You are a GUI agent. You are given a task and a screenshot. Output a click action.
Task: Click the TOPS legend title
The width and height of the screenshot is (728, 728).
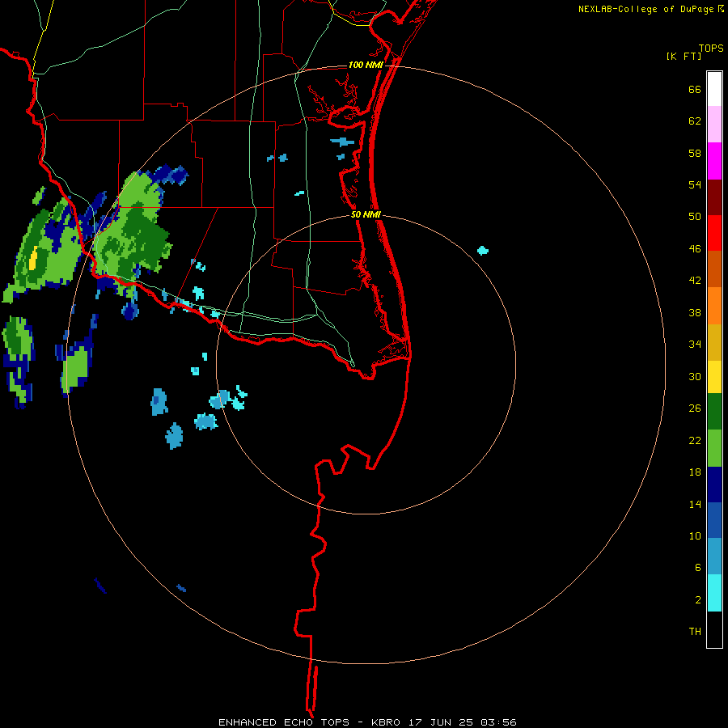[711, 49]
